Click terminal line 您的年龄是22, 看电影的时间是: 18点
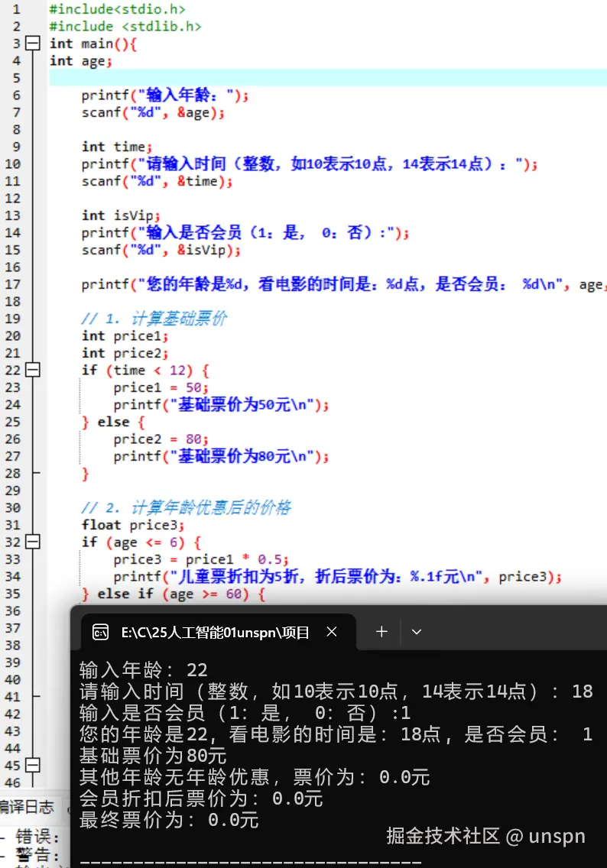Image resolution: width=607 pixels, height=868 pixels. coord(336,734)
